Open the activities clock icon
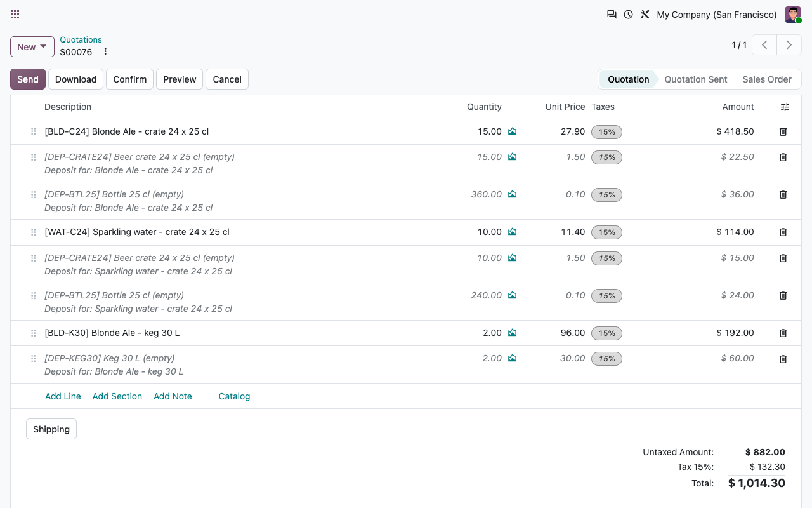This screenshot has width=812, height=508. [628, 14]
